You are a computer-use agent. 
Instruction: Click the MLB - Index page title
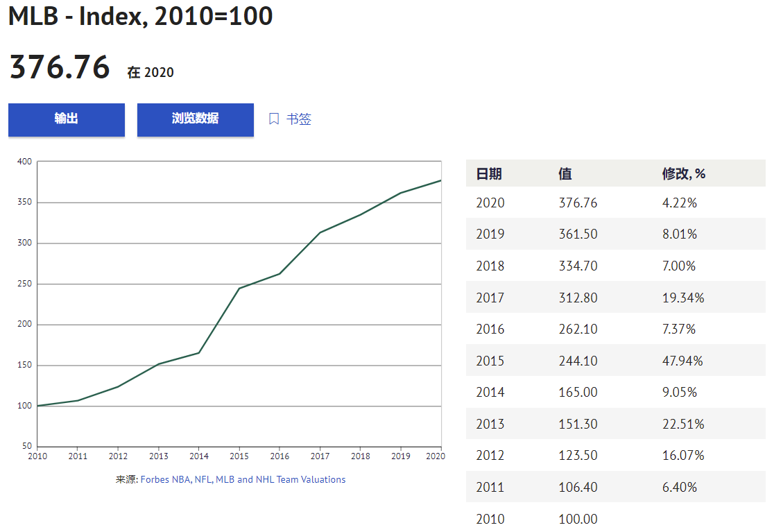141,17
